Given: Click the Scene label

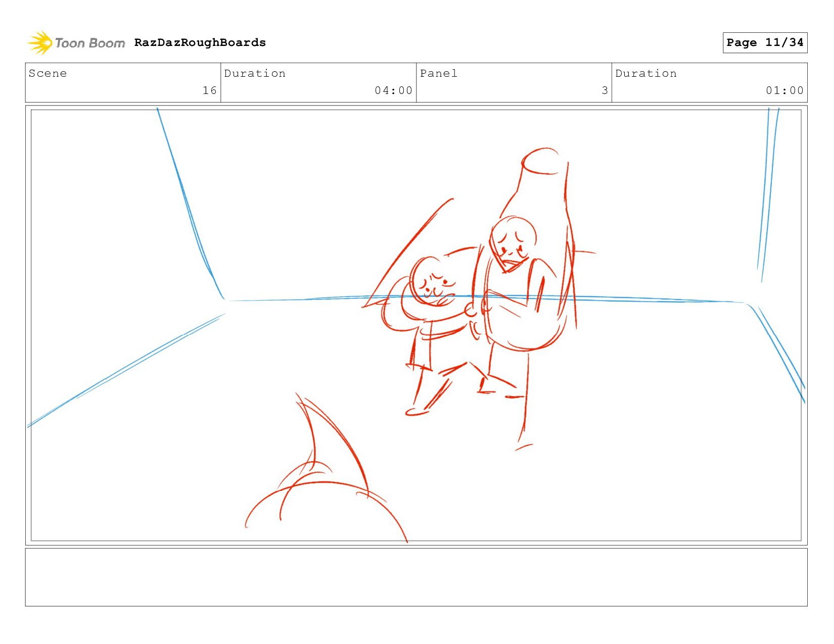Looking at the screenshot, I should click(48, 73).
